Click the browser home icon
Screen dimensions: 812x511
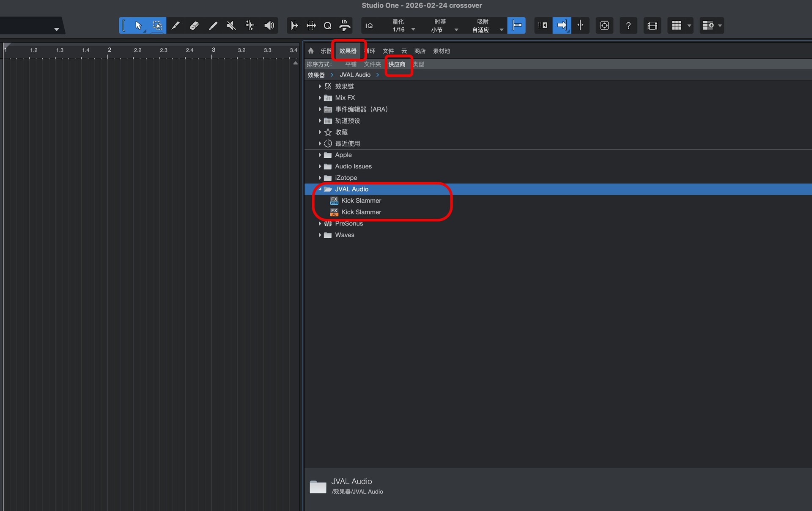click(311, 51)
